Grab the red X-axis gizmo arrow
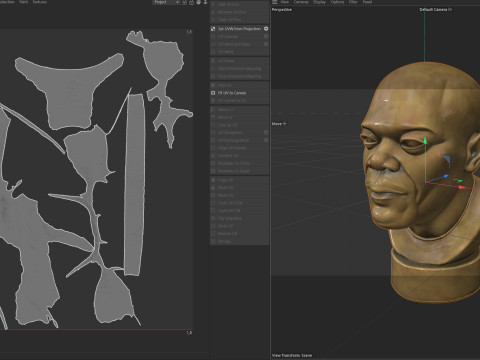This screenshot has height=360, width=480. 462,187
